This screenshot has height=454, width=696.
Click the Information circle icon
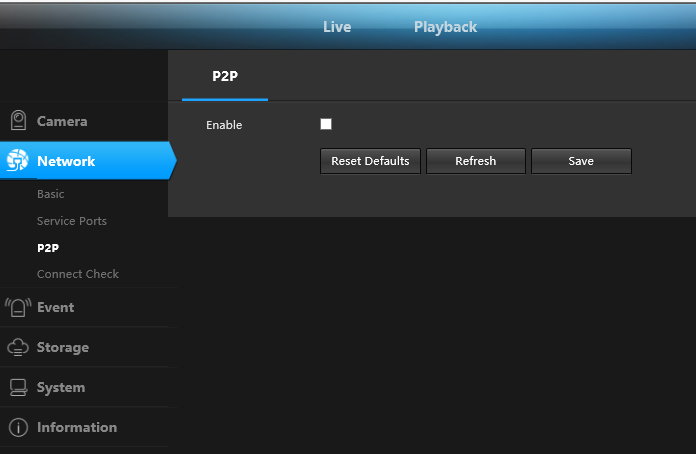18,427
